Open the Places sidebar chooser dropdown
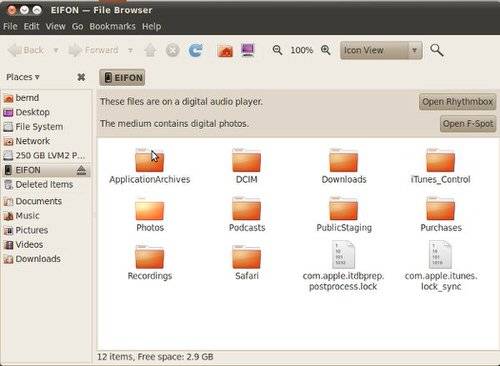 coord(23,77)
